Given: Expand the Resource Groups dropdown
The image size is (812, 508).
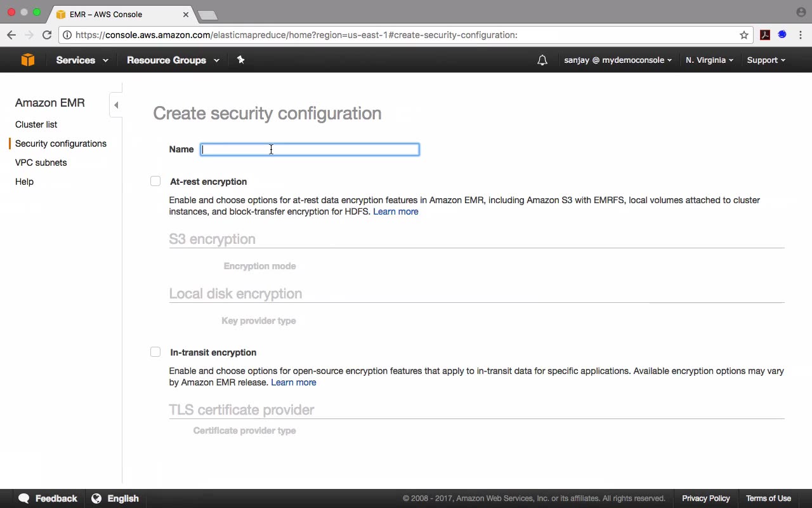Looking at the screenshot, I should point(173,60).
